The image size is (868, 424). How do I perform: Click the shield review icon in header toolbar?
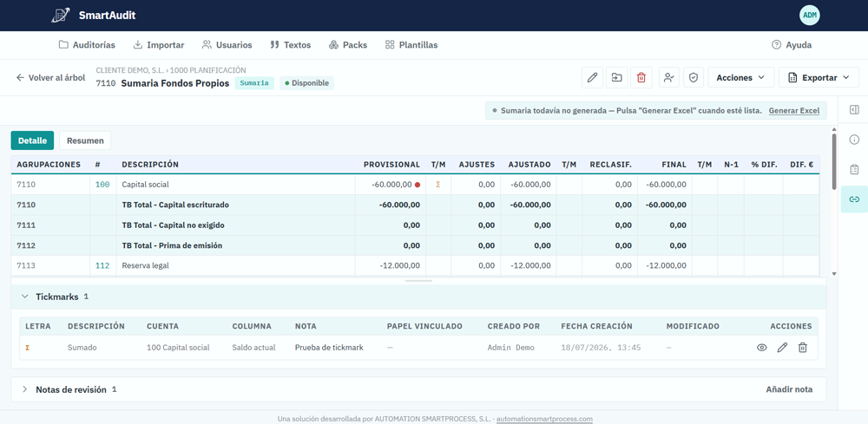pos(693,77)
